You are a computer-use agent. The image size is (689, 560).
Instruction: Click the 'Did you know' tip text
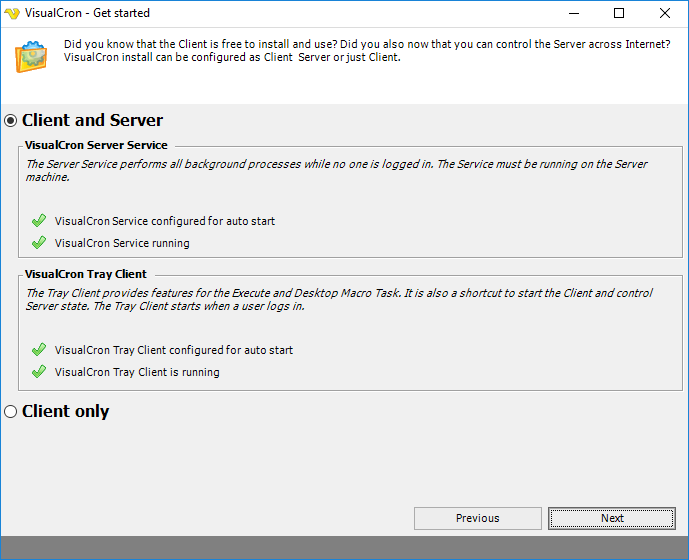(x=367, y=51)
